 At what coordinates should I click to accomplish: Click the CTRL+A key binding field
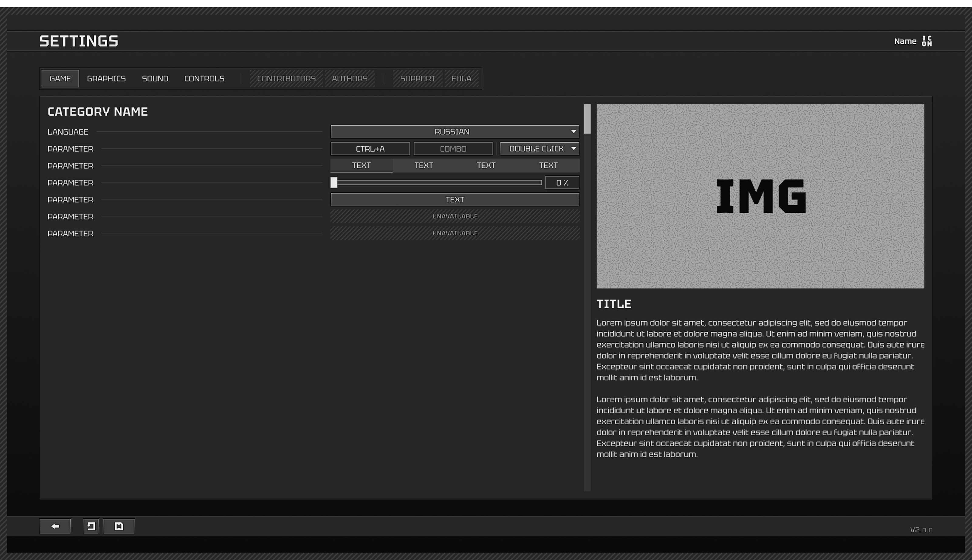370,148
